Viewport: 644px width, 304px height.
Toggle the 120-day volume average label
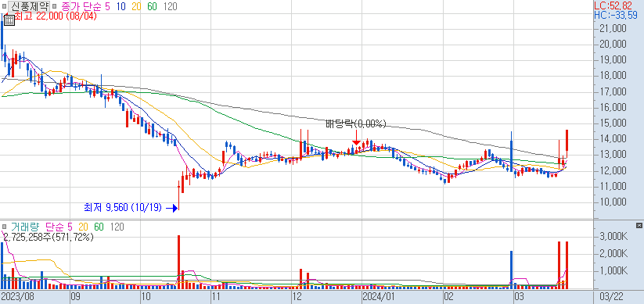[117, 227]
